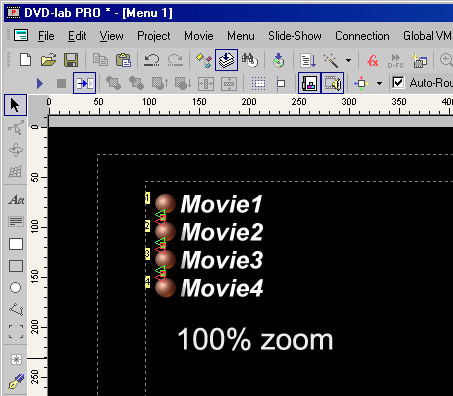
Task: Select the eyedropper tool in sidebar
Action: (16, 381)
